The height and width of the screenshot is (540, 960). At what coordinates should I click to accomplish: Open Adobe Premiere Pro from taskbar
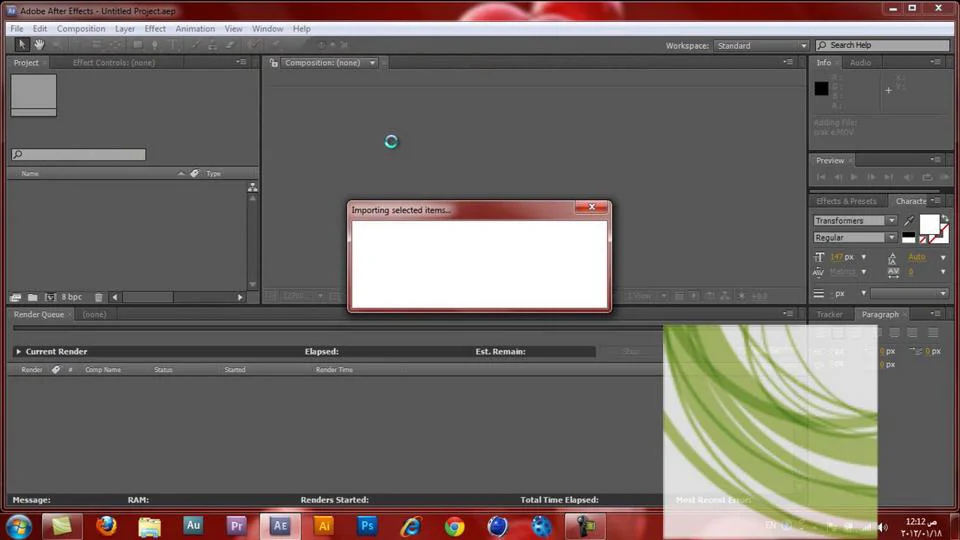236,525
